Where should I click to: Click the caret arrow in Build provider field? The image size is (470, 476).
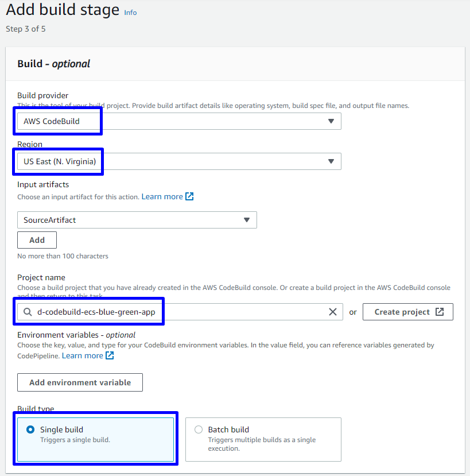point(331,121)
